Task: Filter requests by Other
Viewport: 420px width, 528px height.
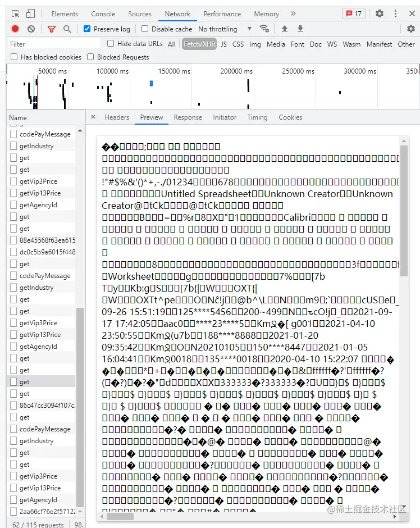Action: pos(406,44)
